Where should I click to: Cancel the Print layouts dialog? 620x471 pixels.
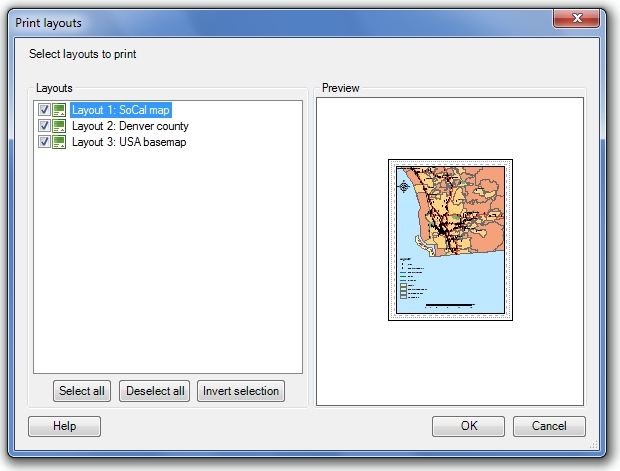pos(549,427)
